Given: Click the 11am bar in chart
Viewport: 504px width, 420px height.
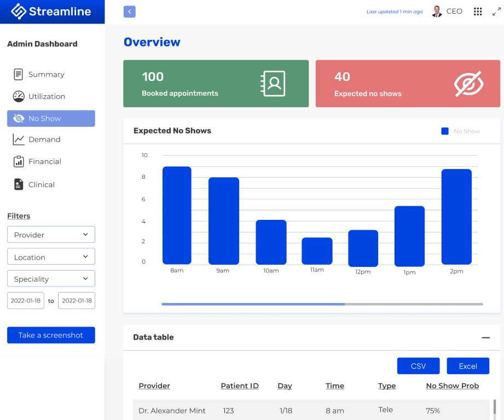Looking at the screenshot, I should click(317, 251).
